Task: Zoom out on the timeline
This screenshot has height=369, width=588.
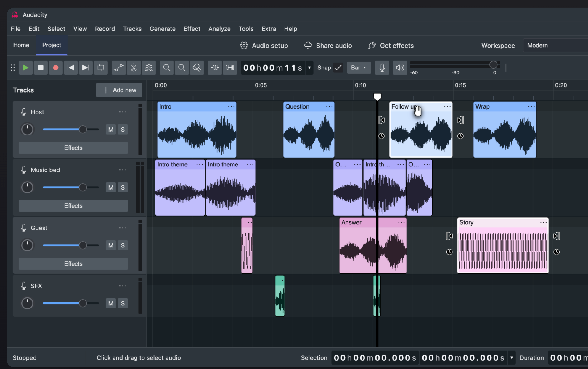Action: pos(182,68)
